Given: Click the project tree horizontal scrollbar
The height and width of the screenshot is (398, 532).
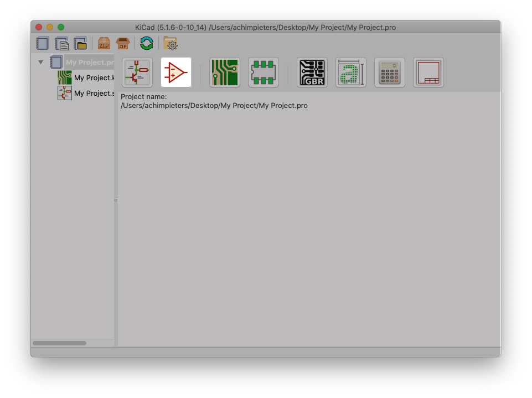Looking at the screenshot, I should point(59,343).
